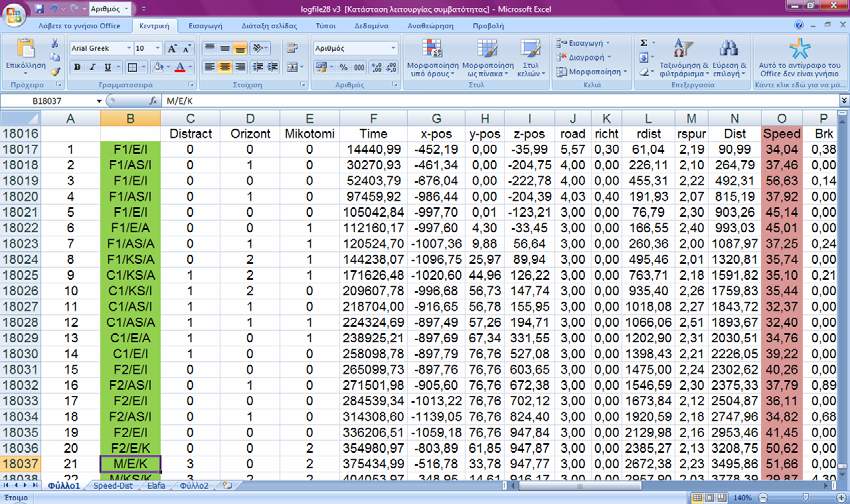Click the non-genuine Office notice star

tap(799, 49)
